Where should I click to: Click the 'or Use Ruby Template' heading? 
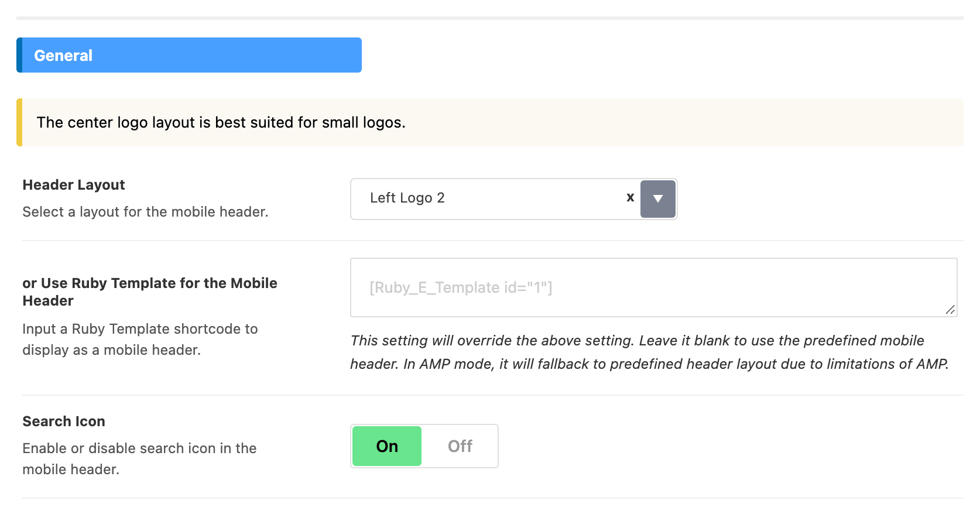coord(150,292)
